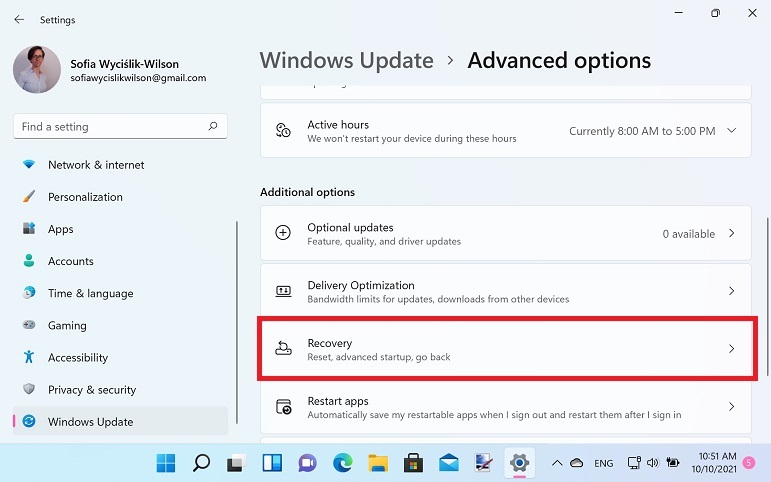The image size is (771, 482).
Task: Click the controller icon beside Gaming
Action: (x=29, y=325)
